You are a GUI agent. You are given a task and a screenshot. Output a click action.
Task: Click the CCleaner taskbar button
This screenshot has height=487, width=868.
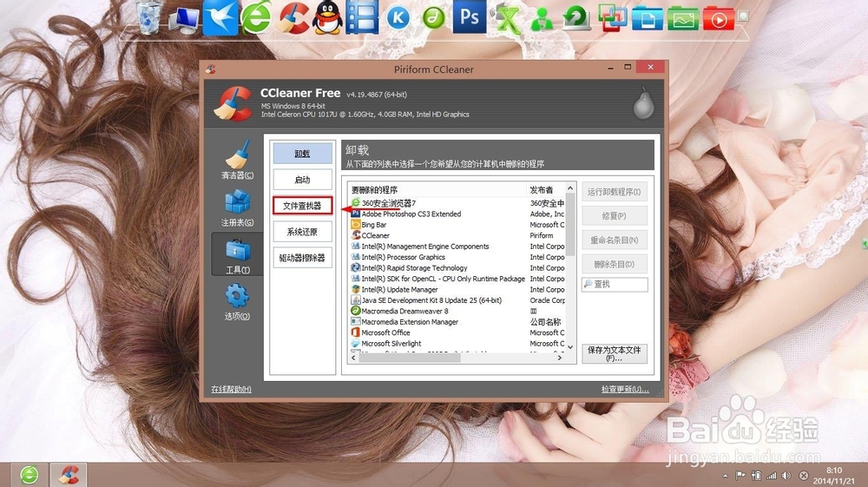pos(69,475)
